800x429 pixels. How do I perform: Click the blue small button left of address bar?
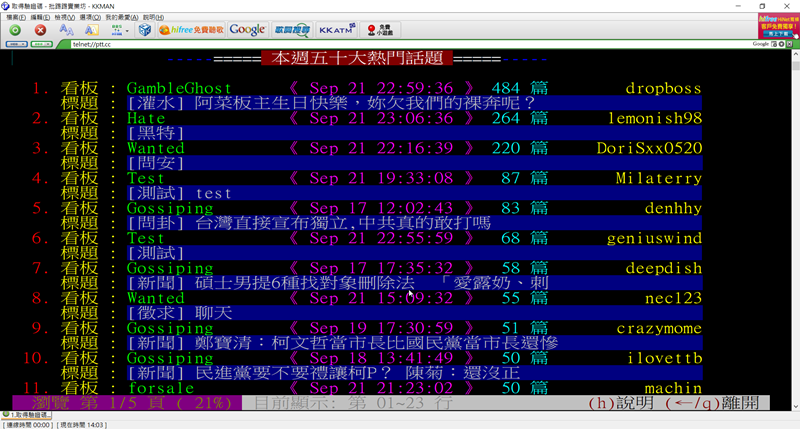pos(16,44)
